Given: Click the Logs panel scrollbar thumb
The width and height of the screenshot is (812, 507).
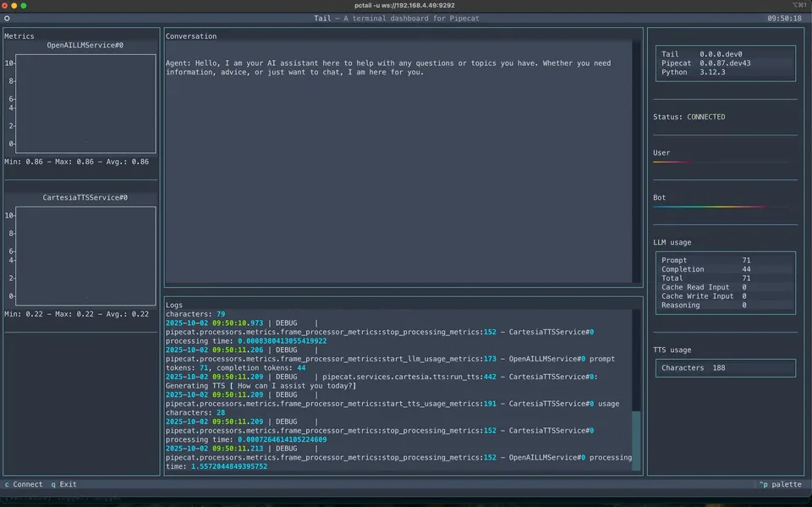Looking at the screenshot, I should [x=636, y=440].
